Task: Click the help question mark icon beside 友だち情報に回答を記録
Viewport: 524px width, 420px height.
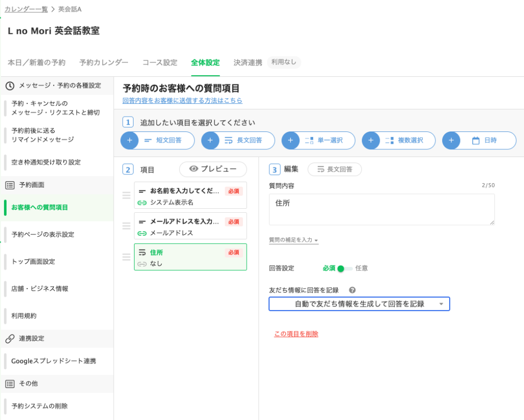Action: pos(352,290)
